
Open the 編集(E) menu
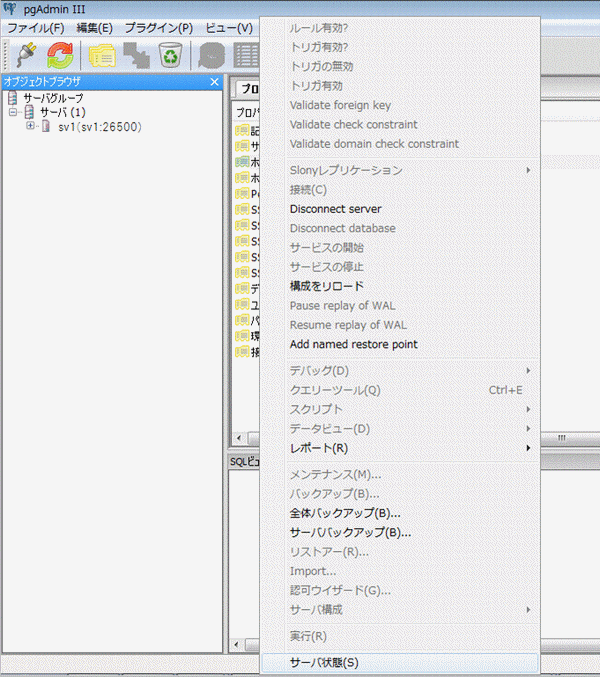tap(94, 28)
